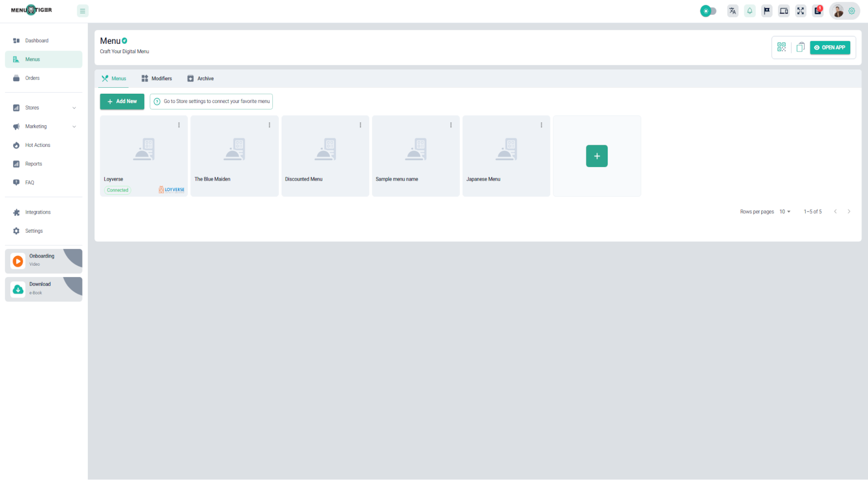Screen dimensions: 868x488
Task: Switch to the Archive tab
Action: point(201,79)
